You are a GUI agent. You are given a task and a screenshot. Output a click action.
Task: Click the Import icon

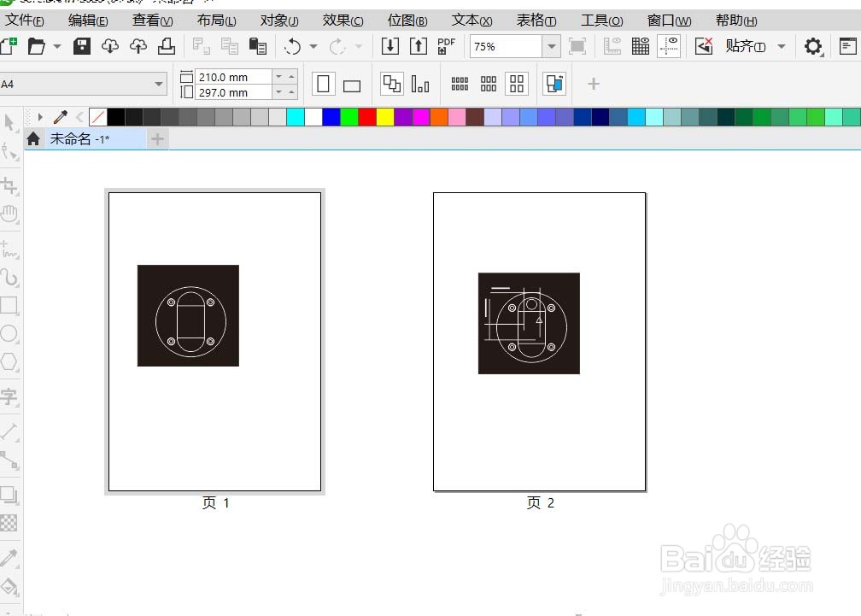(x=389, y=46)
